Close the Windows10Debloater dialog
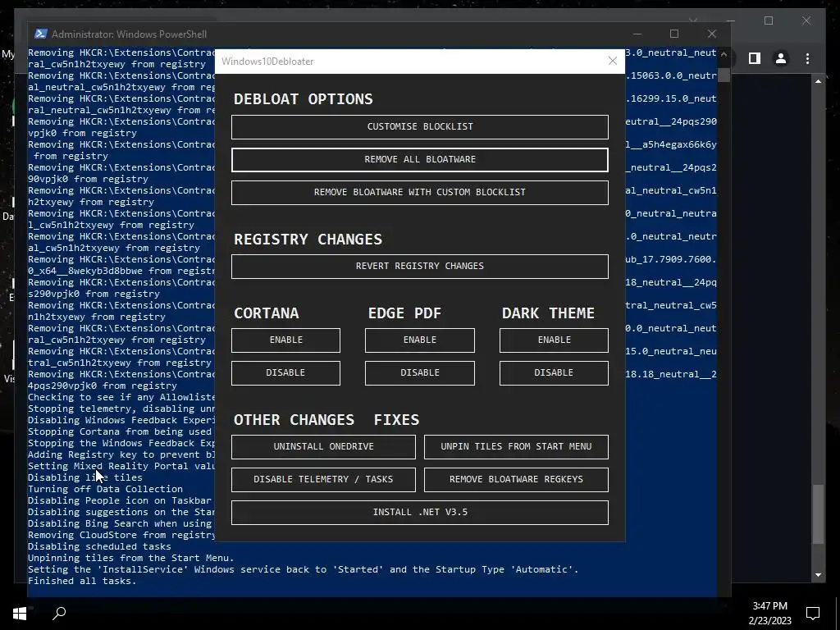840x630 pixels. (612, 61)
